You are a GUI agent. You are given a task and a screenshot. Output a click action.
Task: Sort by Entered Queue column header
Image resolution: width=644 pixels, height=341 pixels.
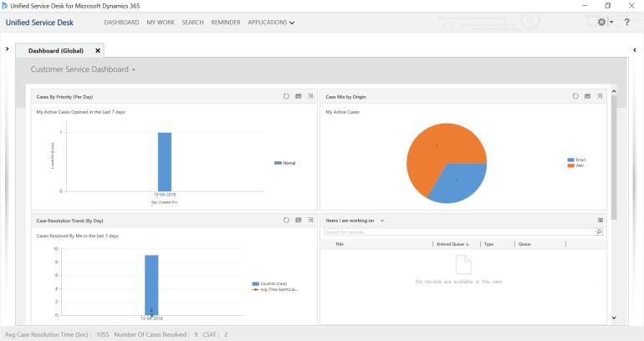[452, 244]
